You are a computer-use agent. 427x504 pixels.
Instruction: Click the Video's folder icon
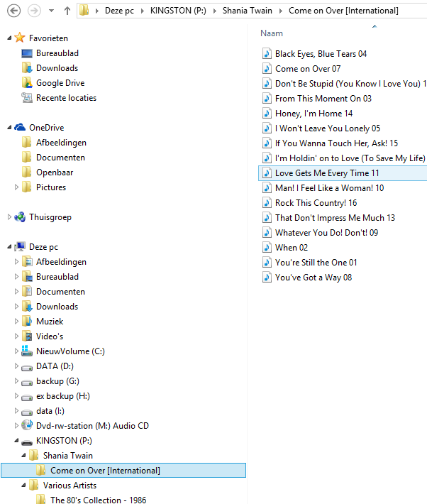(x=27, y=336)
